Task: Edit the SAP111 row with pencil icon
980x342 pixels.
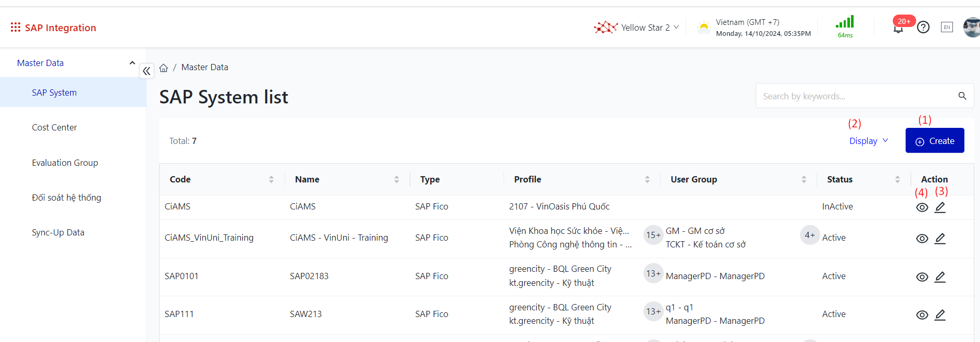Action: (x=939, y=315)
